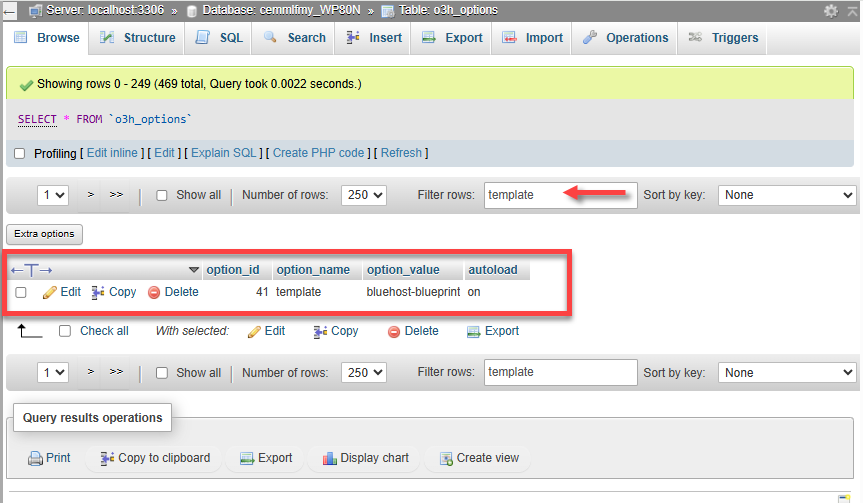Click pencil Edit icon in template row

click(50, 292)
